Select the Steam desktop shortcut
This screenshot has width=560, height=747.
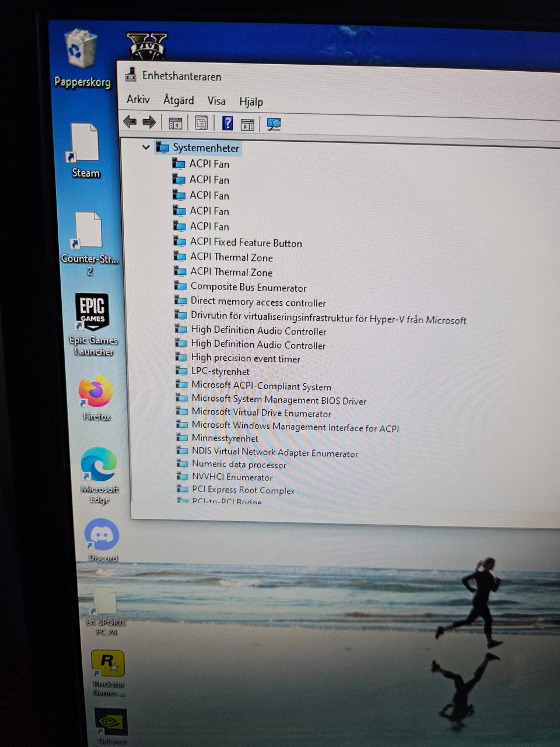click(x=85, y=151)
